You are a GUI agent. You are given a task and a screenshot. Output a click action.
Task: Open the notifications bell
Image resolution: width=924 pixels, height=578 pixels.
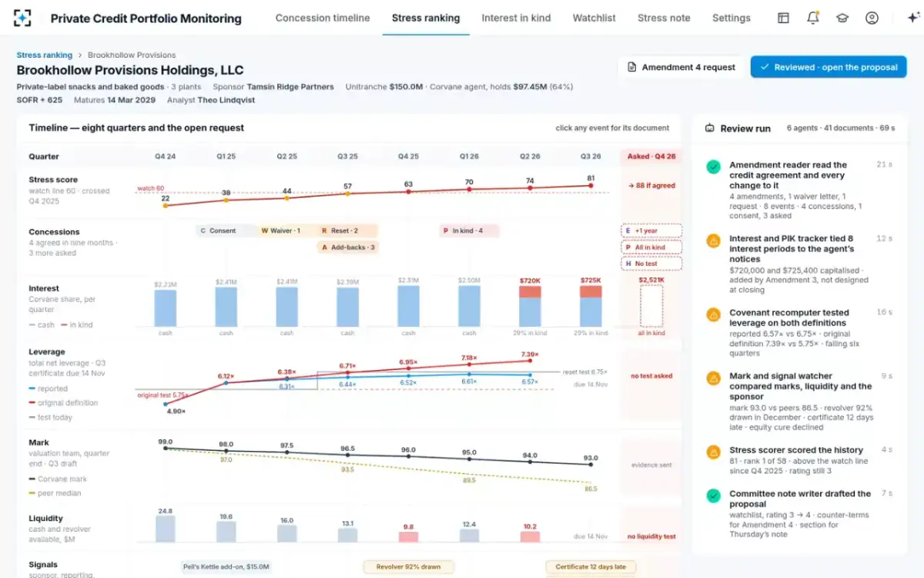(813, 18)
